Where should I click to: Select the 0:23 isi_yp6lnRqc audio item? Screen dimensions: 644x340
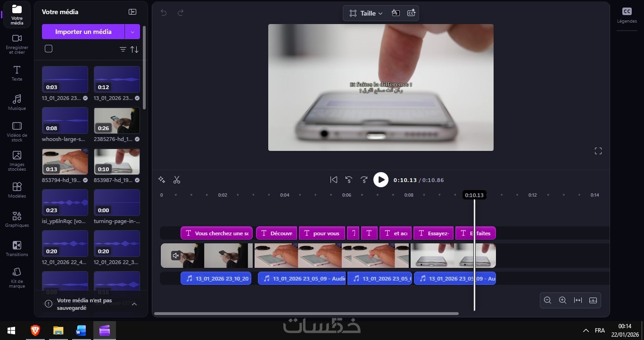click(65, 203)
